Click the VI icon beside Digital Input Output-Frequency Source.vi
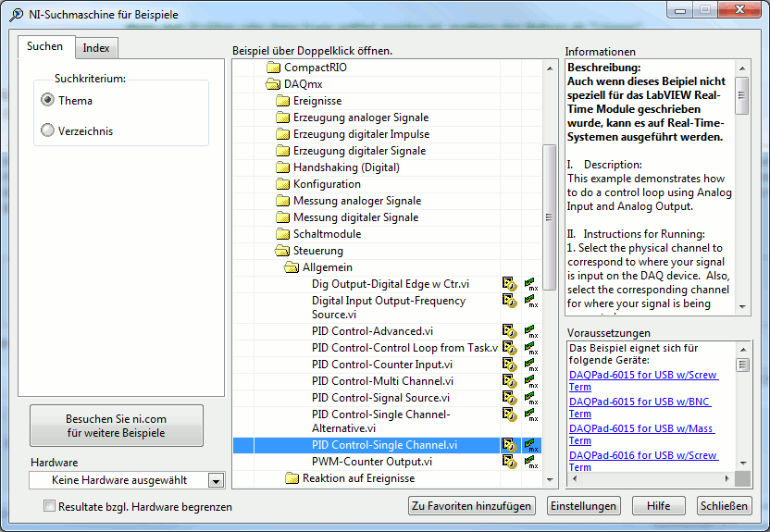This screenshot has width=770, height=532. coord(509,301)
